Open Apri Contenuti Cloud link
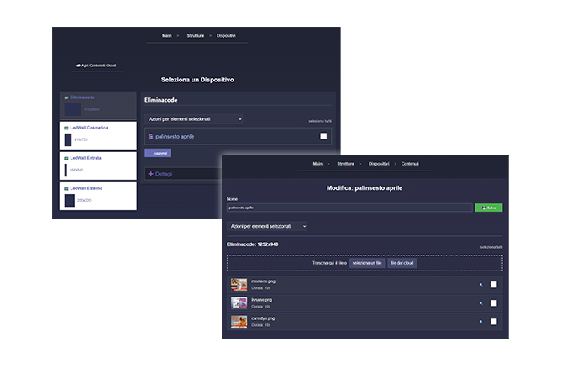 coord(97,66)
